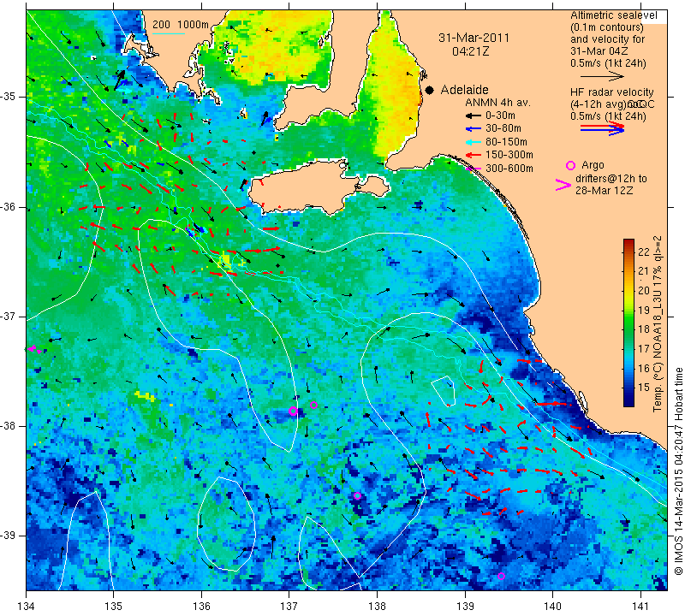Click the 'HF radar velocity' heading
This screenshot has height=616, width=685.
612,92
